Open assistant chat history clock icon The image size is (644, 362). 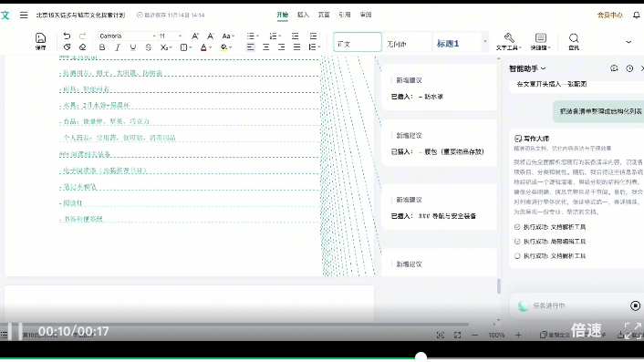[629, 68]
